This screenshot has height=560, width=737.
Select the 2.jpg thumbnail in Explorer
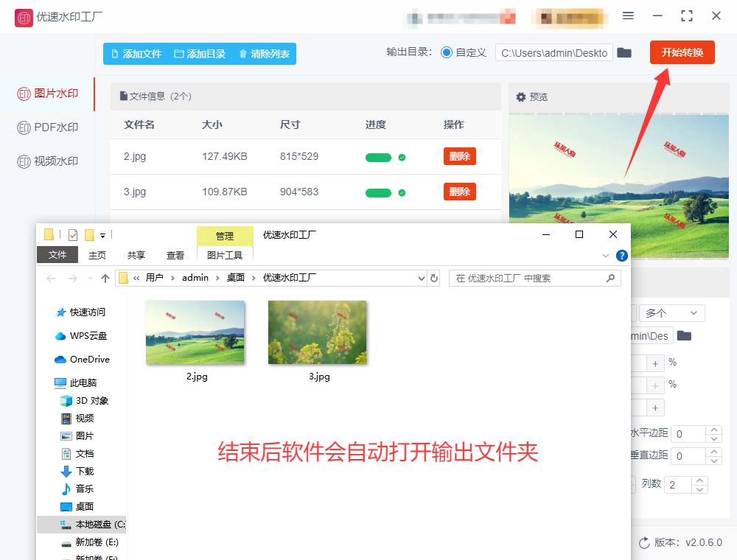195,332
